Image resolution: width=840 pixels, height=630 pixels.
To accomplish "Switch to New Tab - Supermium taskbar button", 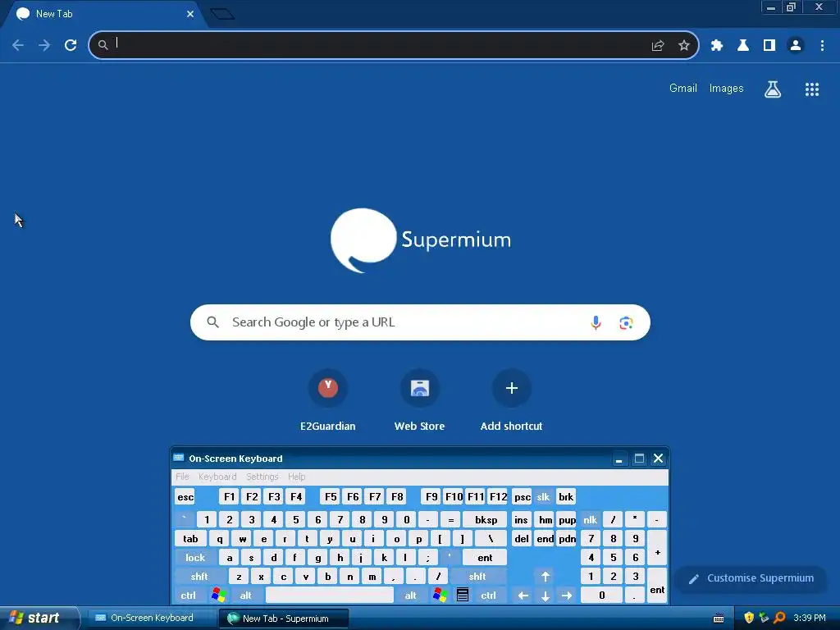I will pyautogui.click(x=284, y=619).
